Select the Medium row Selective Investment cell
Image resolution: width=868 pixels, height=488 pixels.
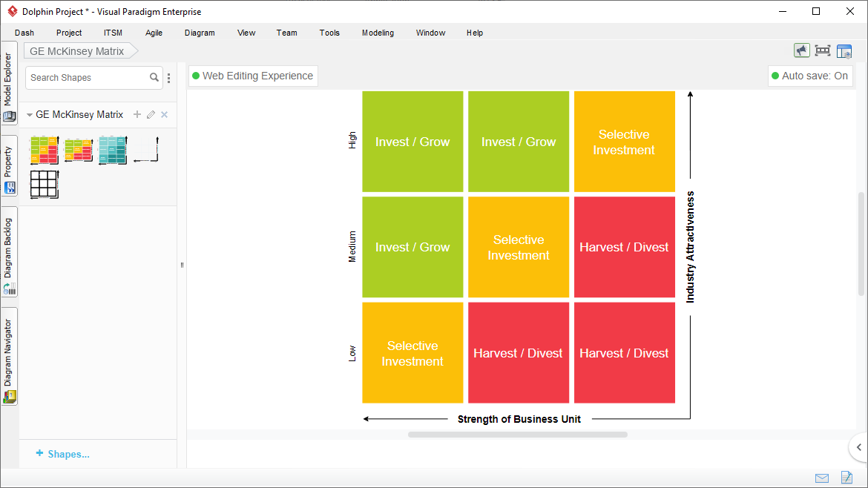click(519, 247)
